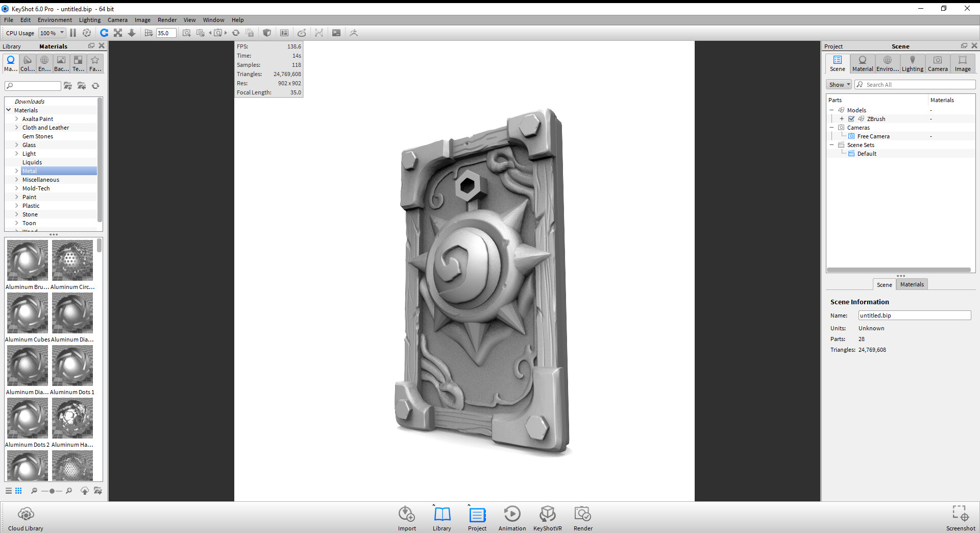This screenshot has width=980, height=533.
Task: Open the Lighting menu
Action: click(90, 20)
